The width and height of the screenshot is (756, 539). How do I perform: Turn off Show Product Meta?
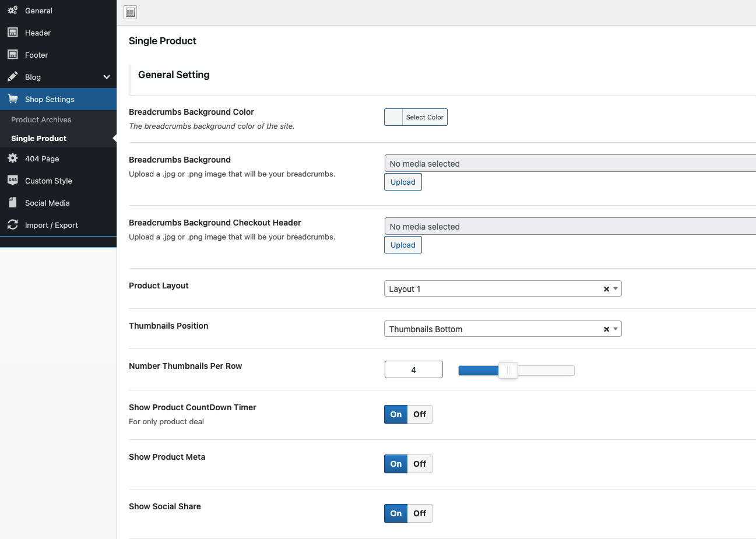pos(420,464)
